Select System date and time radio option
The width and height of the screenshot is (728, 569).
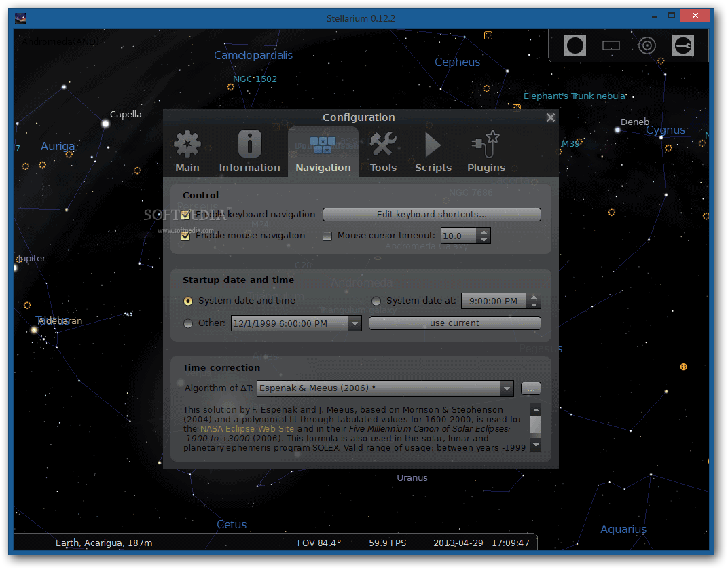click(188, 301)
